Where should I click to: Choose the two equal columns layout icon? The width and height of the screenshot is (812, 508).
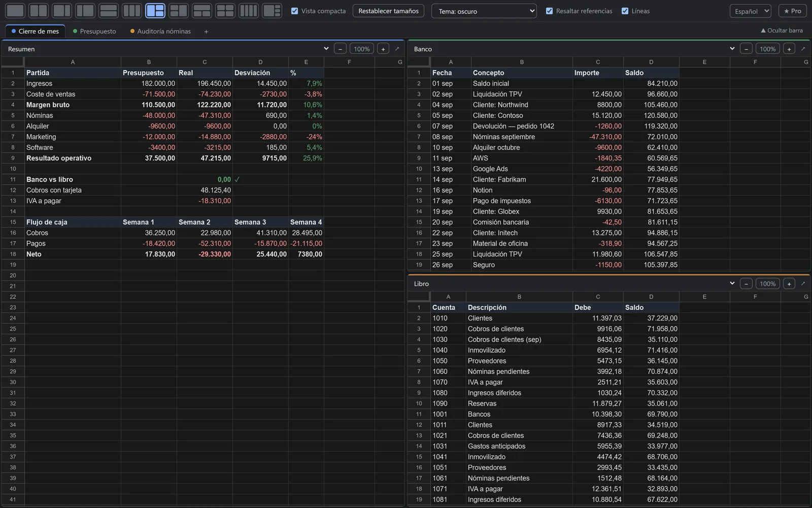point(39,11)
